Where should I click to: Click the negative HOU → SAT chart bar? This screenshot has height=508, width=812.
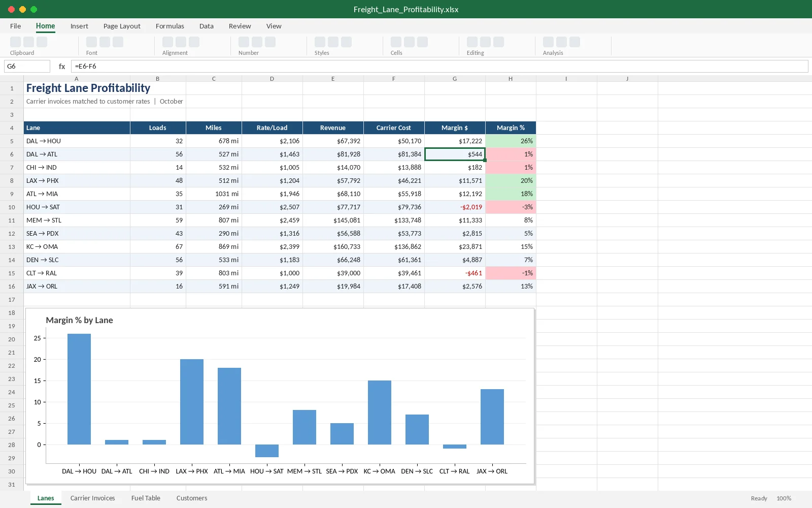[267, 451]
